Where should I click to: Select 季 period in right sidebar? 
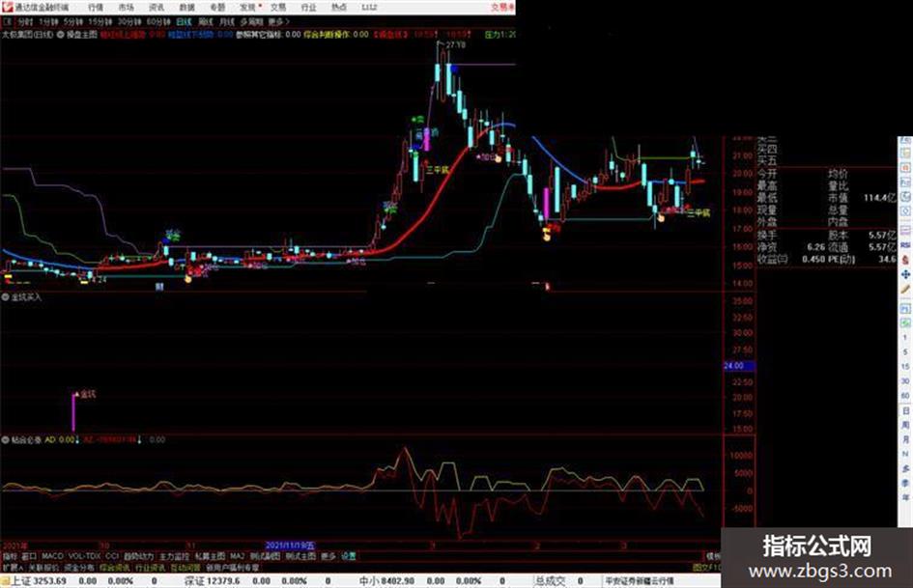pos(905,483)
